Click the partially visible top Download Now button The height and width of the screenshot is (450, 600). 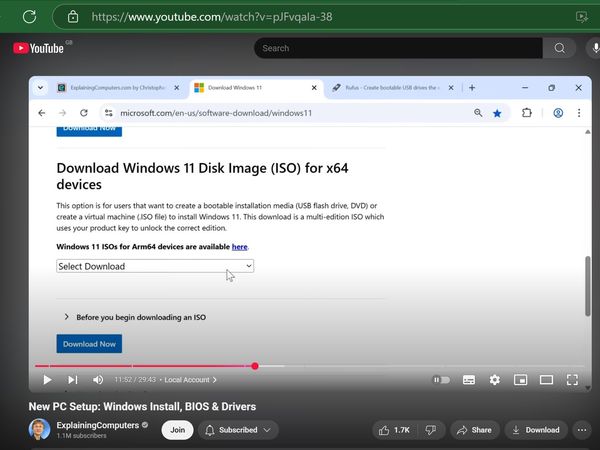89,130
